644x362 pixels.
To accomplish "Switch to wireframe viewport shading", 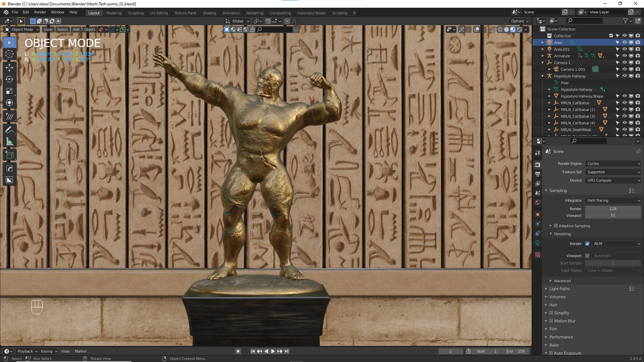I will pos(500,29).
